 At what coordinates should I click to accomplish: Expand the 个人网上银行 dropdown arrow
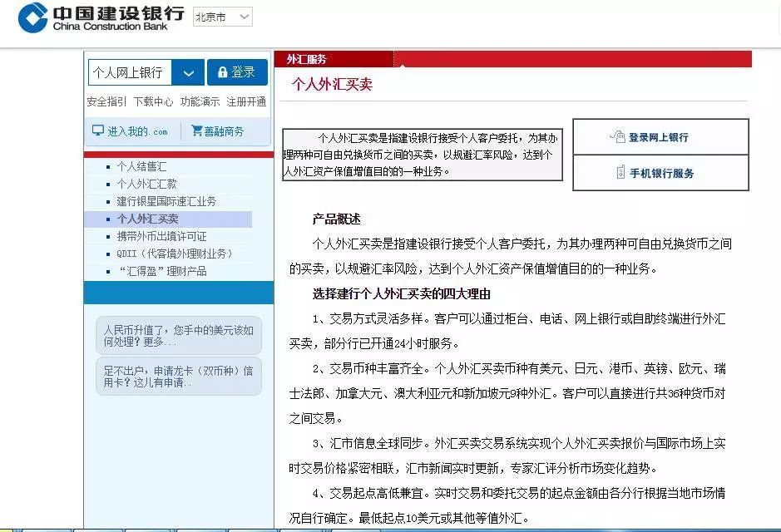[x=188, y=72]
